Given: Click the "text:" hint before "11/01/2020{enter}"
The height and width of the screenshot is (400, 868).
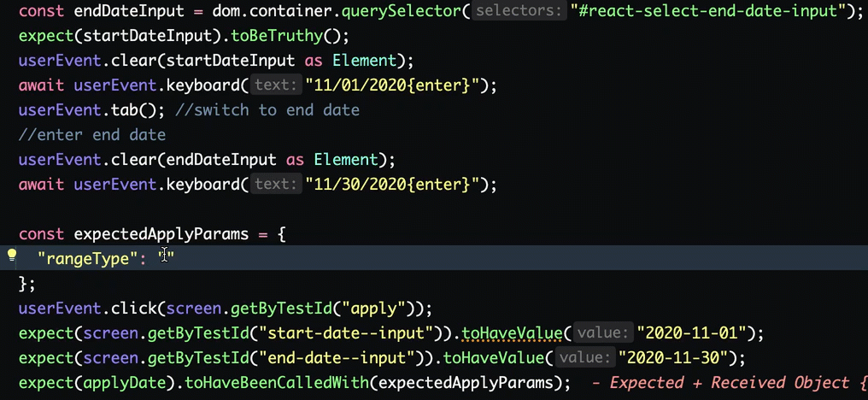Looking at the screenshot, I should [x=276, y=85].
